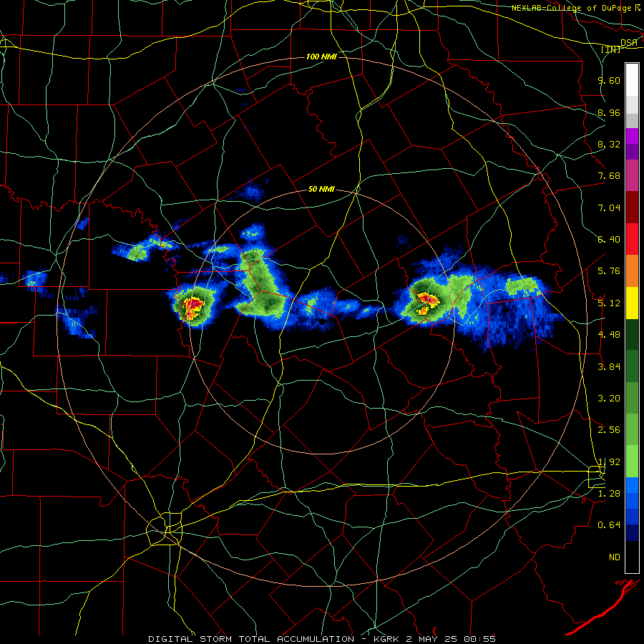The height and width of the screenshot is (644, 644).
Task: Select the 3.20 scale value
Action: pos(609,399)
